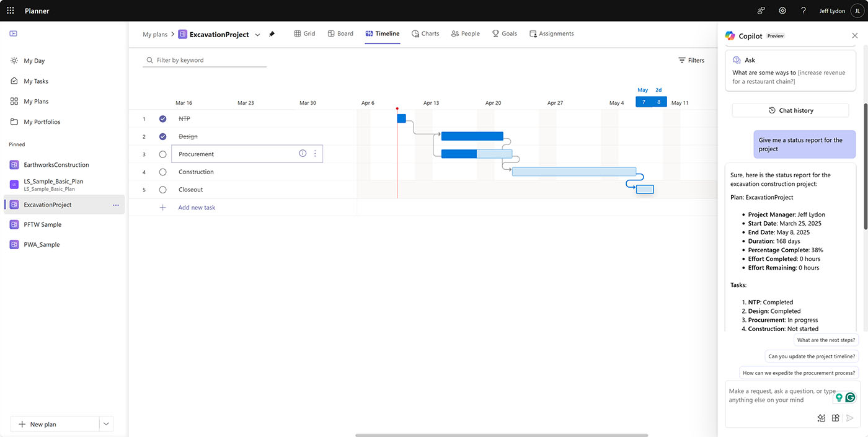Collapse the left navigation pane icon
Viewport: 868px width, 437px height.
pos(14,34)
